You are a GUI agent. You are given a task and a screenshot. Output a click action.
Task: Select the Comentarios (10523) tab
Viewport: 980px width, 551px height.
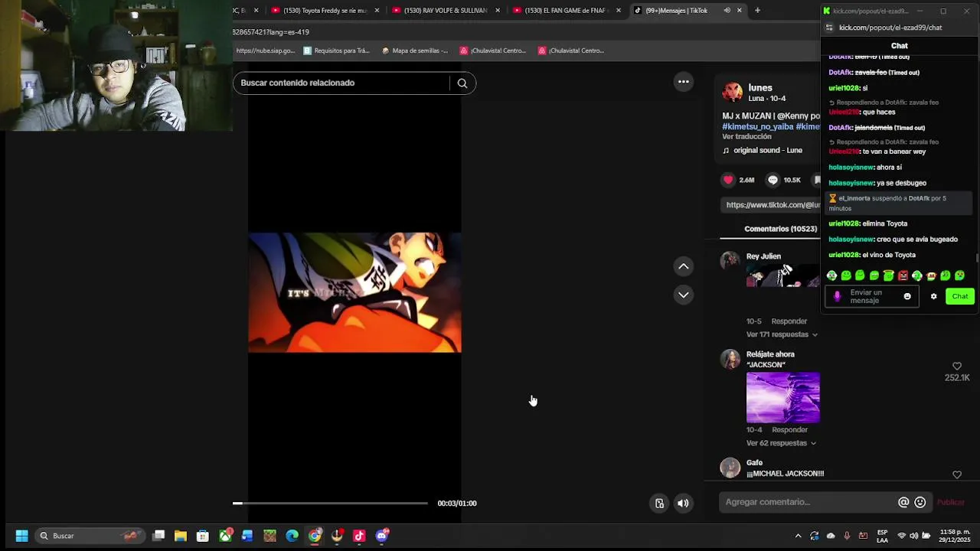[781, 229]
